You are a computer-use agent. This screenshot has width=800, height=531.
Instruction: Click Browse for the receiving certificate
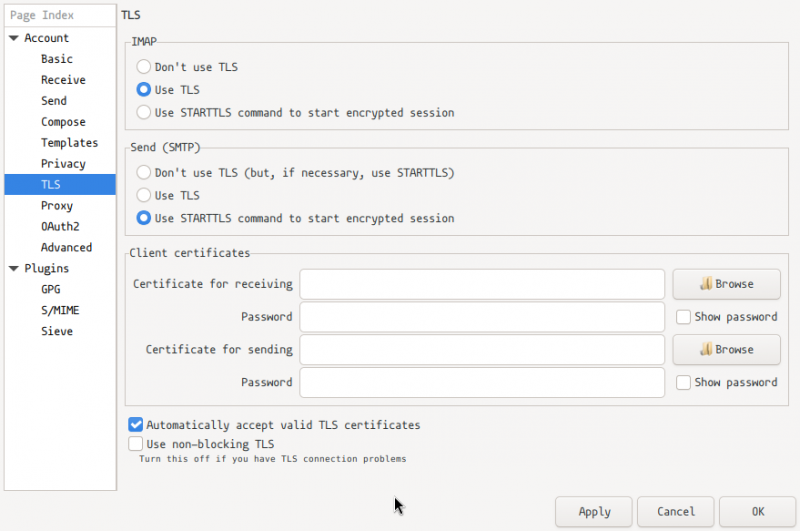tap(726, 284)
